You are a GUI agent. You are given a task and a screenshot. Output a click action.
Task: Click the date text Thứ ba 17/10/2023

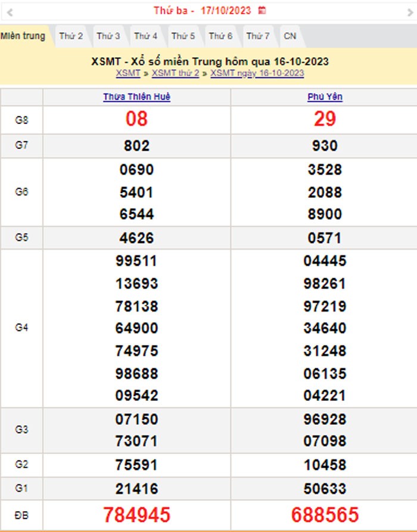[203, 11]
